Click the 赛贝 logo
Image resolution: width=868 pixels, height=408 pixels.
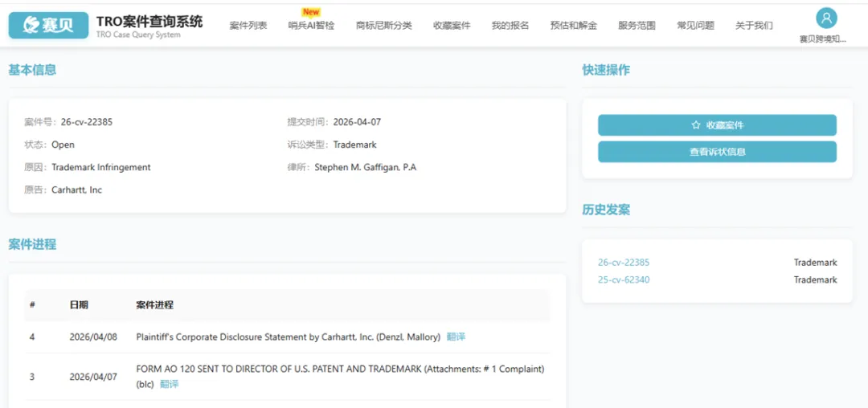49,26
